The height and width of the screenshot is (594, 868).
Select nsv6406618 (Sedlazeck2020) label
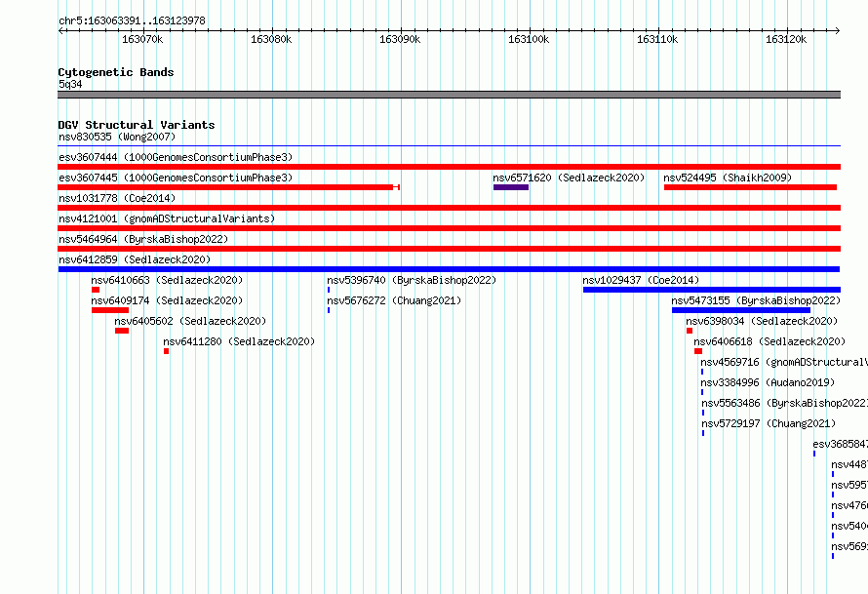coord(769,341)
